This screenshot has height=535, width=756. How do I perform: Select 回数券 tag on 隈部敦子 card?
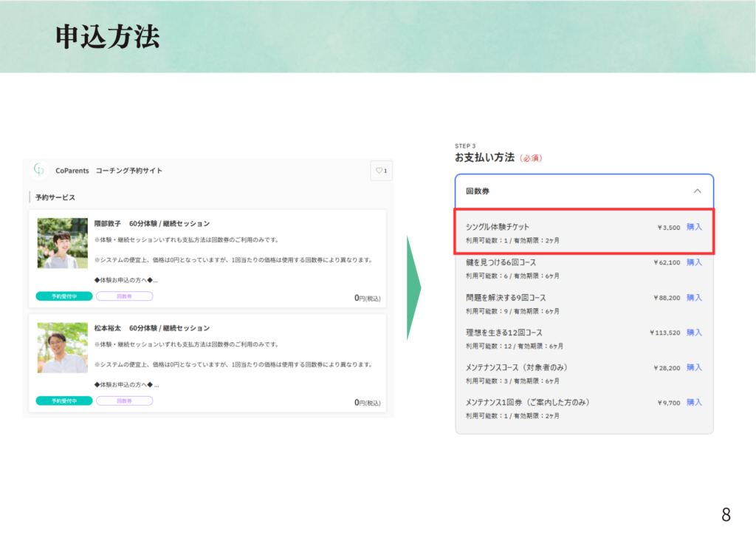point(124,296)
